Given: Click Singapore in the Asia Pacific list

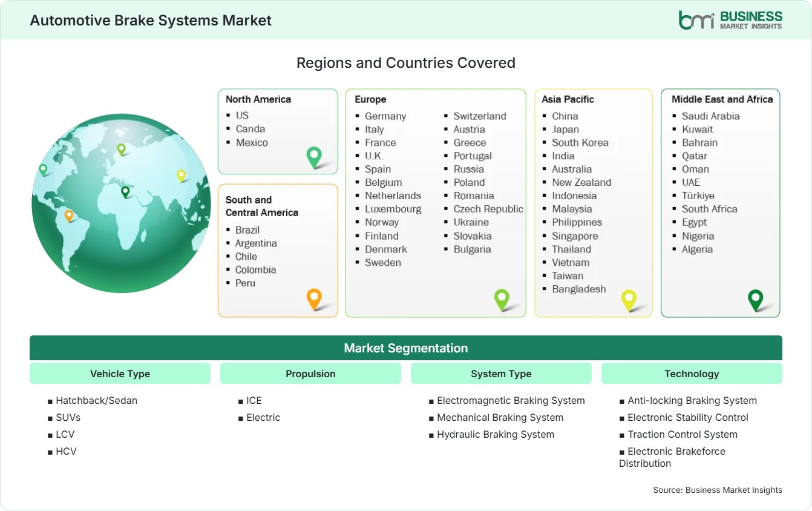Looking at the screenshot, I should (x=575, y=236).
